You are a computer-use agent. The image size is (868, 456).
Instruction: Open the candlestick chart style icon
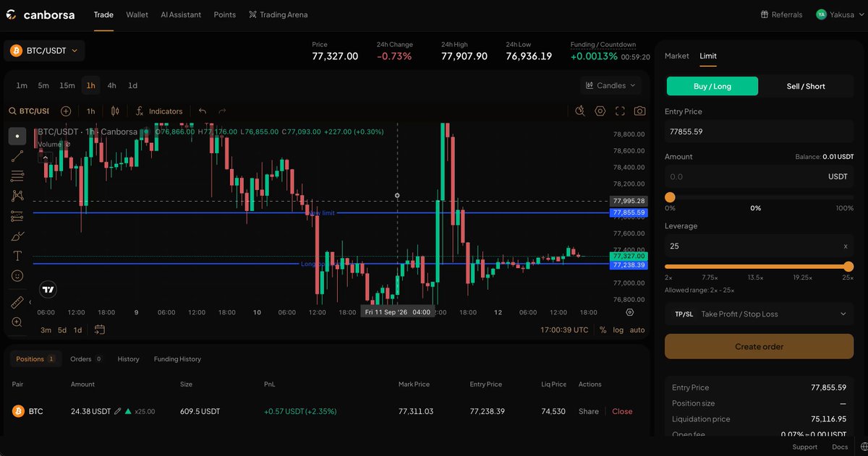(115, 111)
